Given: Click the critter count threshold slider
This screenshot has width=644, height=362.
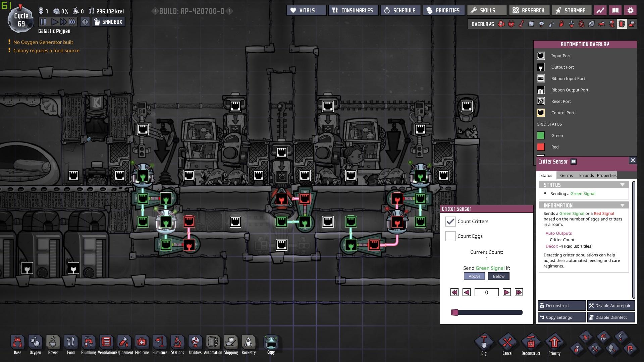Looking at the screenshot, I should (x=486, y=313).
